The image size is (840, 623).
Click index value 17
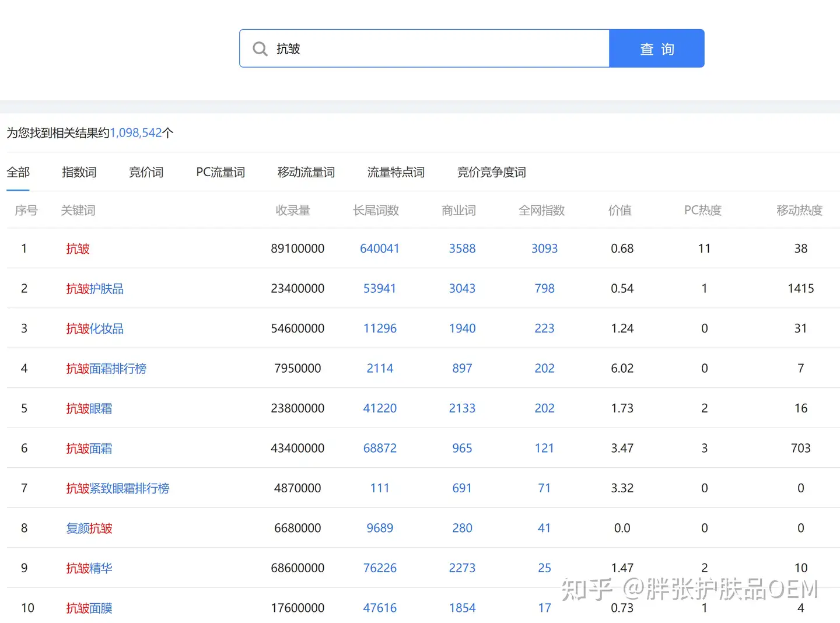(544, 608)
